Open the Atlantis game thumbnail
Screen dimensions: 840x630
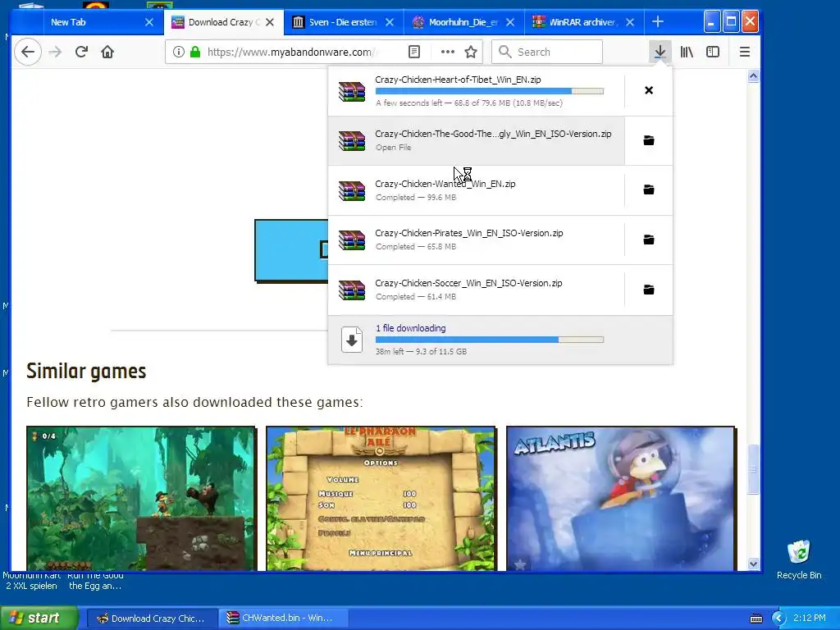[x=621, y=498]
